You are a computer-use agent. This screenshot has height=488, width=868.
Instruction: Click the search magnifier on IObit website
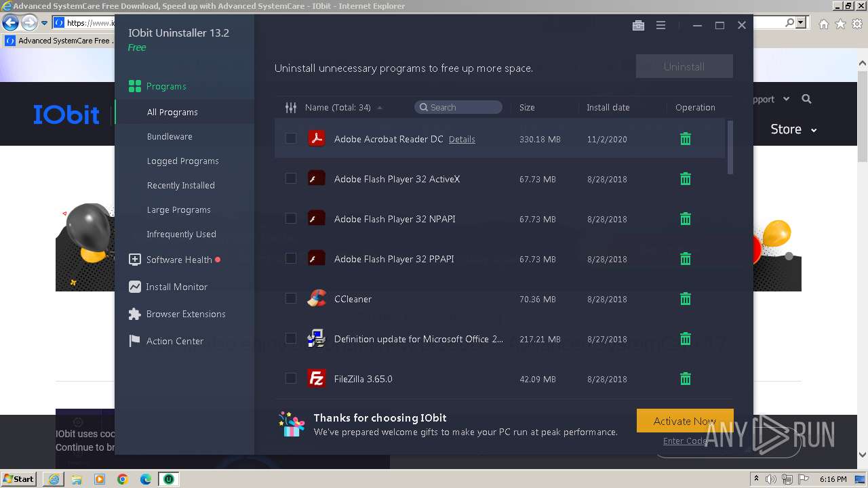tap(806, 99)
